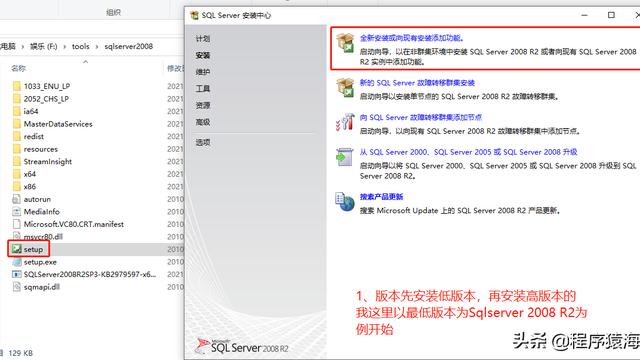Click the 1033_ENU_LP folder icon
640x360 pixels.
pyautogui.click(x=16, y=86)
